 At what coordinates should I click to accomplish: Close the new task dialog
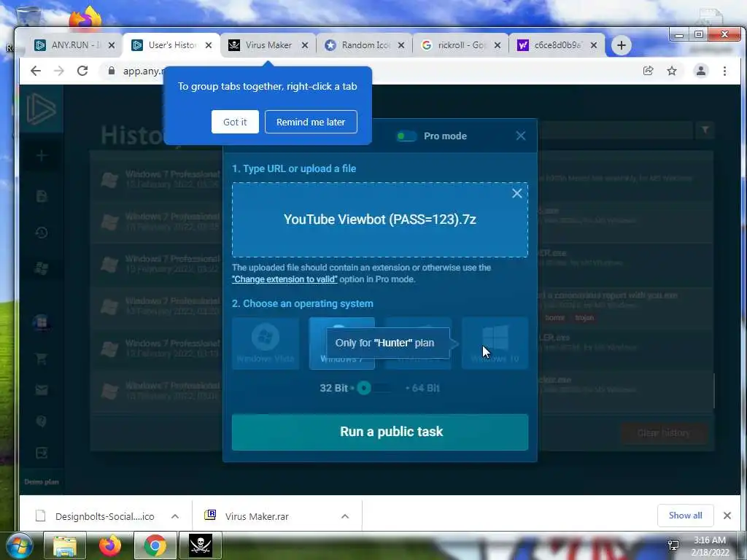click(521, 136)
